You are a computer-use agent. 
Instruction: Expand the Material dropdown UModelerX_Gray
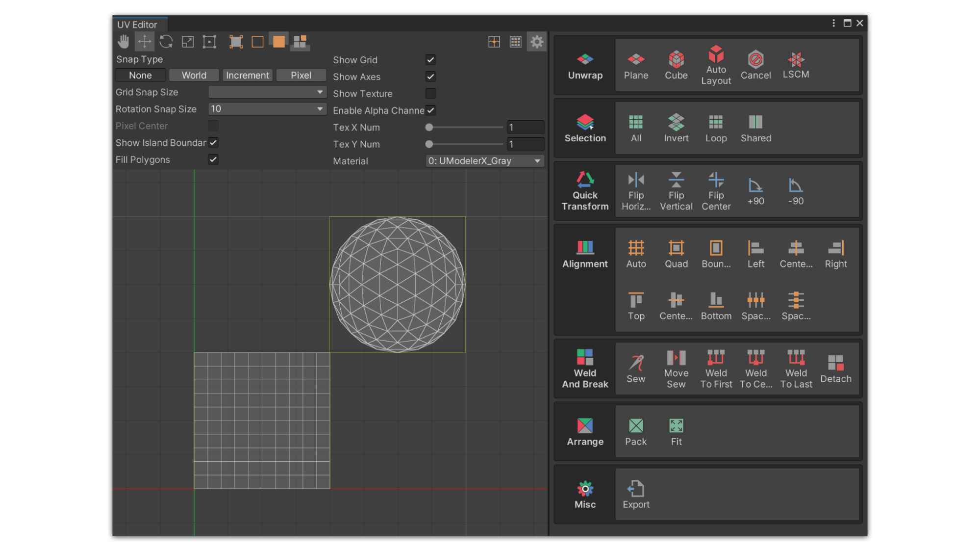484,161
